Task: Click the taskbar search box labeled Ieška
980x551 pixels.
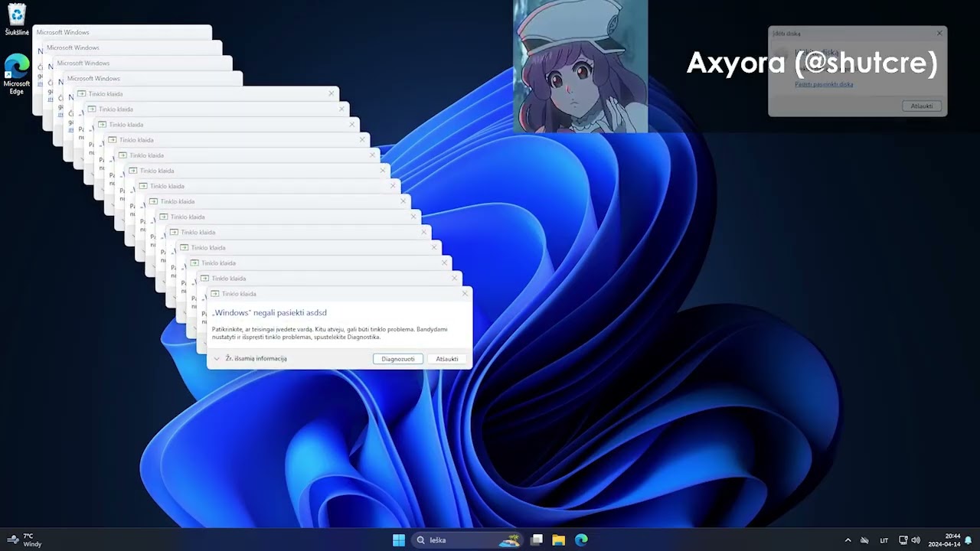Action: [468, 540]
